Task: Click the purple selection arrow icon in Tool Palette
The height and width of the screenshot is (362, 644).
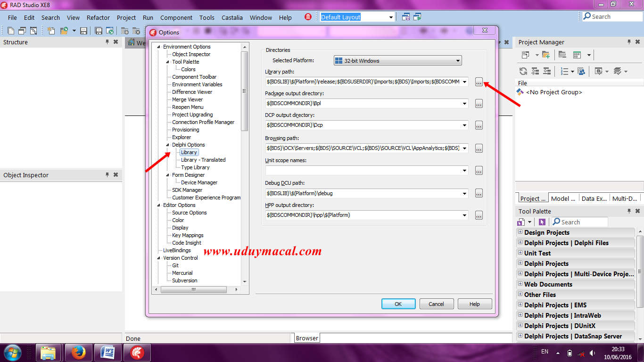Action: (x=542, y=222)
